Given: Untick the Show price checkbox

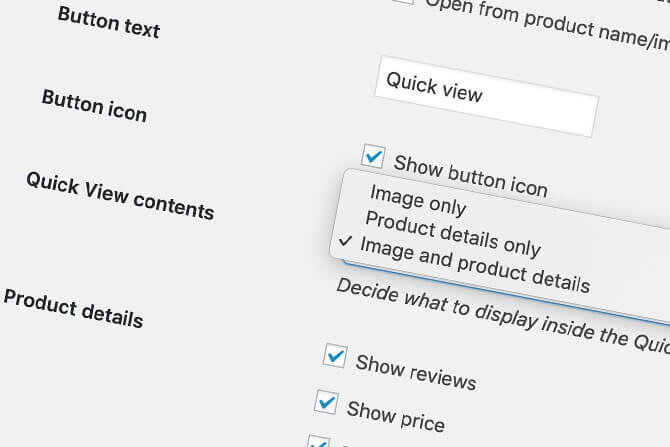Looking at the screenshot, I should point(326,402).
